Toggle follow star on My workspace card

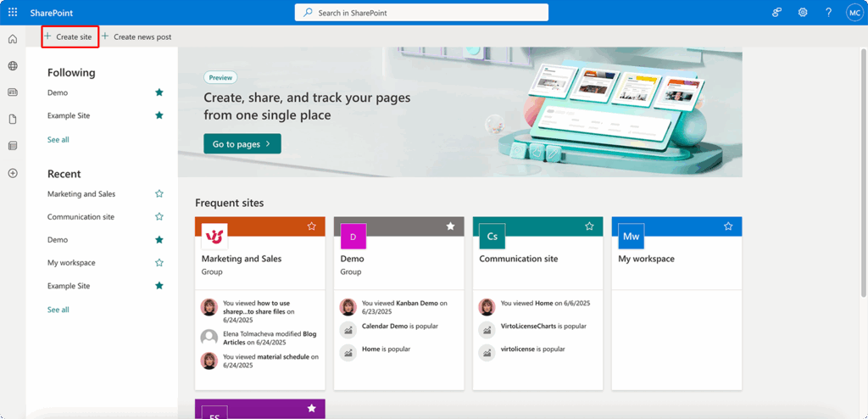728,226
